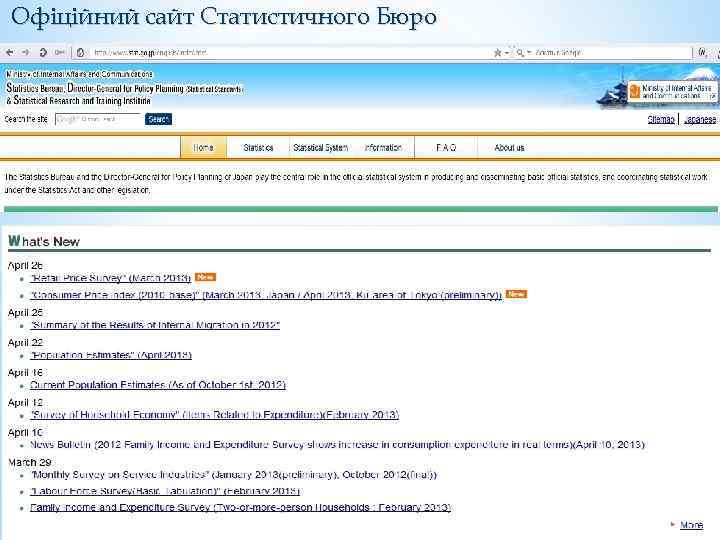Click the Ministry of Internal Affairs banner
Viewport: 720px width, 540px height.
pos(672,91)
